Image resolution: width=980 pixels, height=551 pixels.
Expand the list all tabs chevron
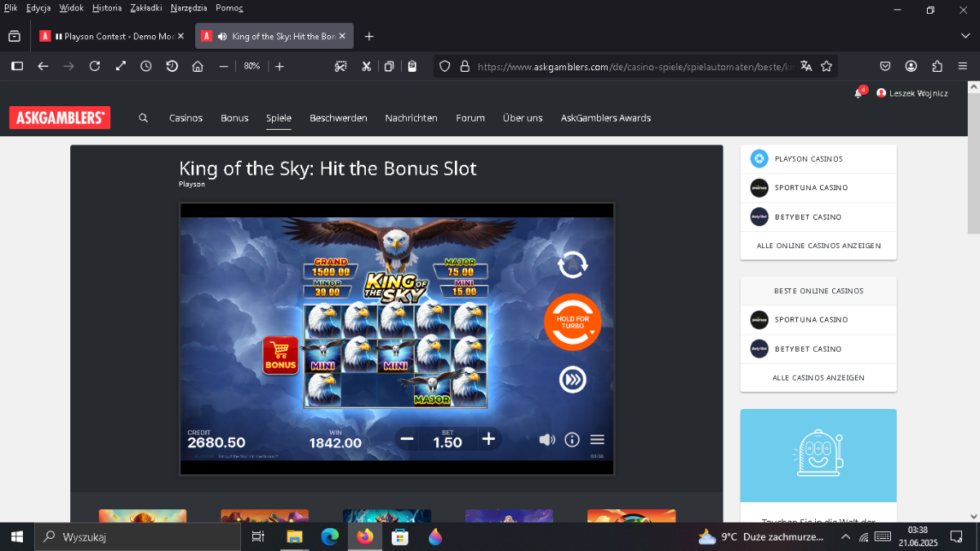(965, 36)
